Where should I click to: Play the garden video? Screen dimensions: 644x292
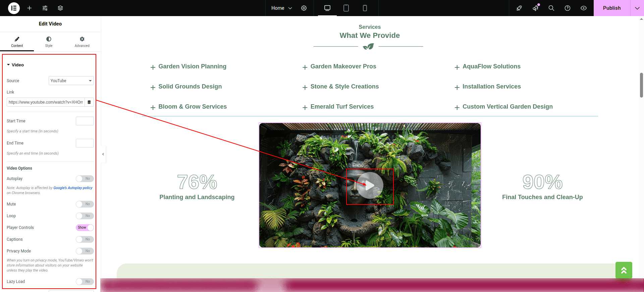370,185
